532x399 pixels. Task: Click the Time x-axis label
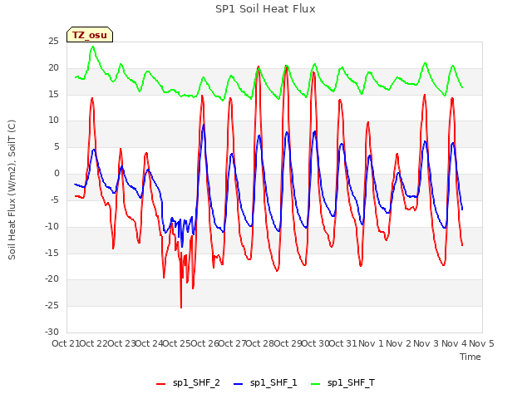(x=470, y=357)
